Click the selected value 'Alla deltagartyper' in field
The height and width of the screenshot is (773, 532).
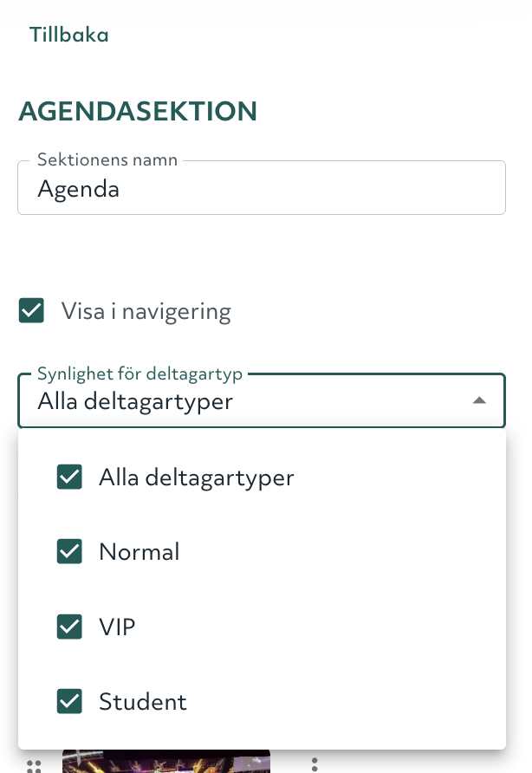[135, 402]
